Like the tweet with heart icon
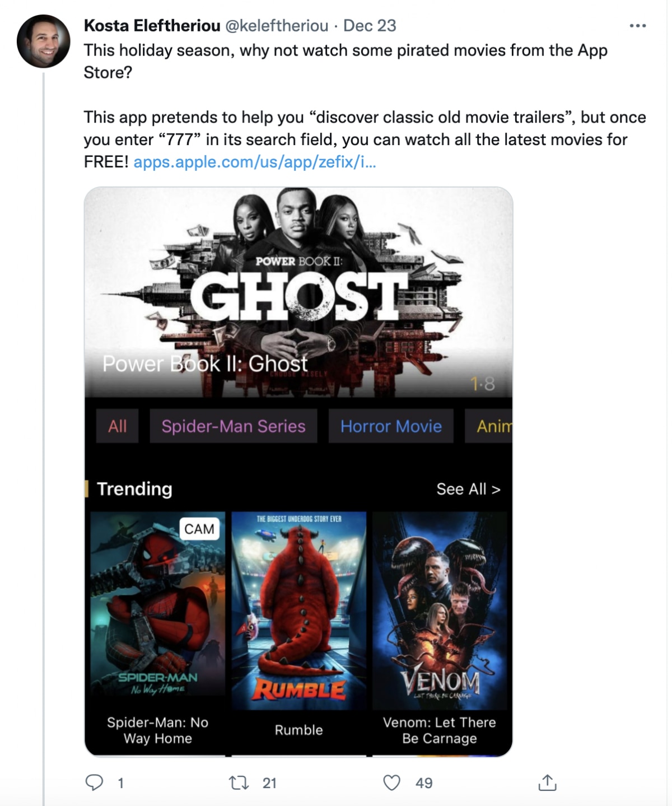Viewport: 672px width, 806px height. point(391,782)
